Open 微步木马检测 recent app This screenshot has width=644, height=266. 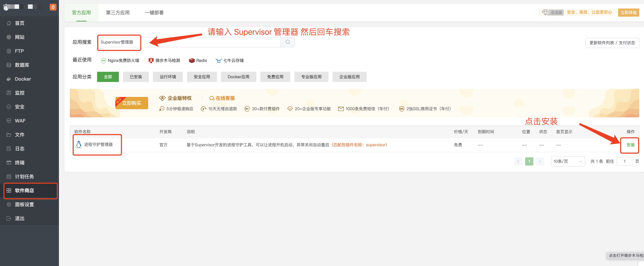(164, 60)
